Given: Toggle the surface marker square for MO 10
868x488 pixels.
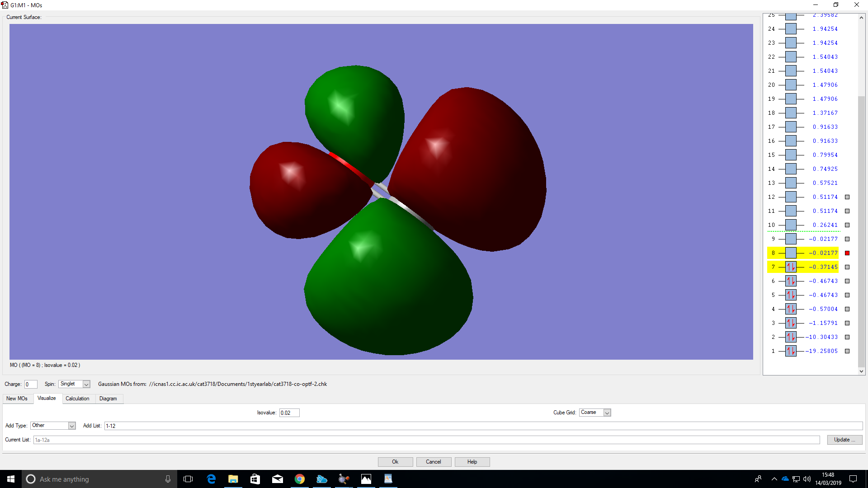Looking at the screenshot, I should [847, 225].
